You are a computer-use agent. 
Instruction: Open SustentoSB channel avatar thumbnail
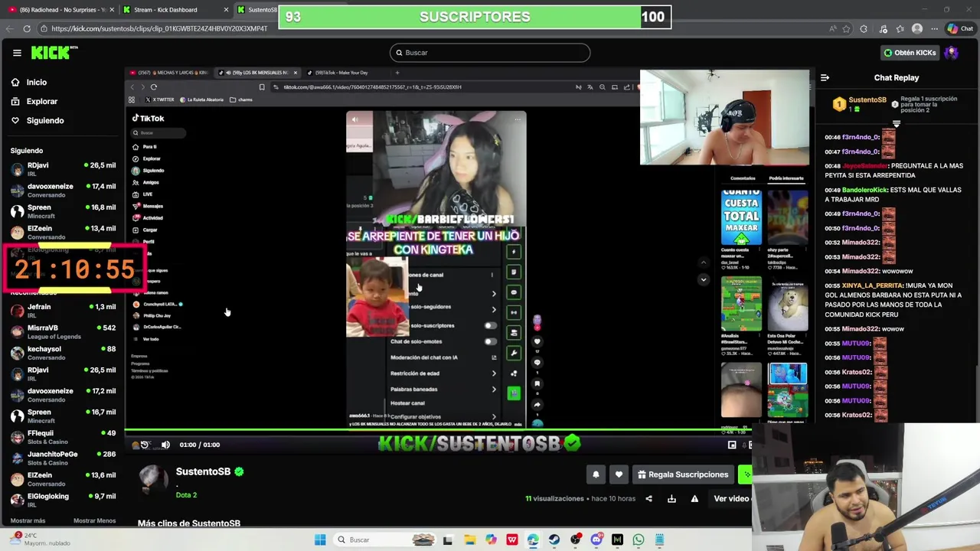(x=153, y=479)
